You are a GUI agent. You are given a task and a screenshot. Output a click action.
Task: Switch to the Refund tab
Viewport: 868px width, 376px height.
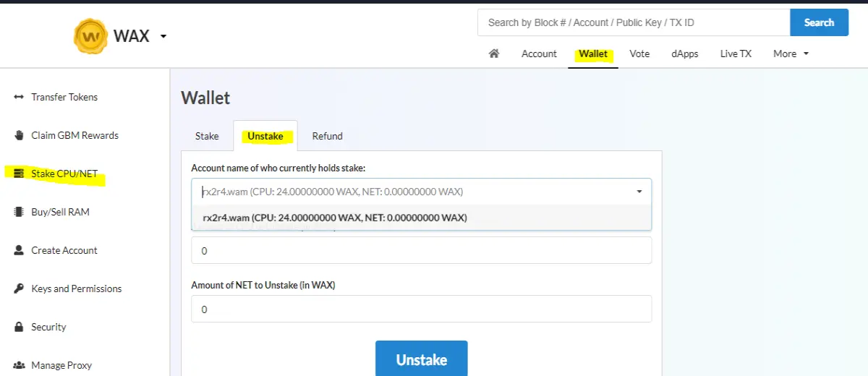[x=328, y=136]
